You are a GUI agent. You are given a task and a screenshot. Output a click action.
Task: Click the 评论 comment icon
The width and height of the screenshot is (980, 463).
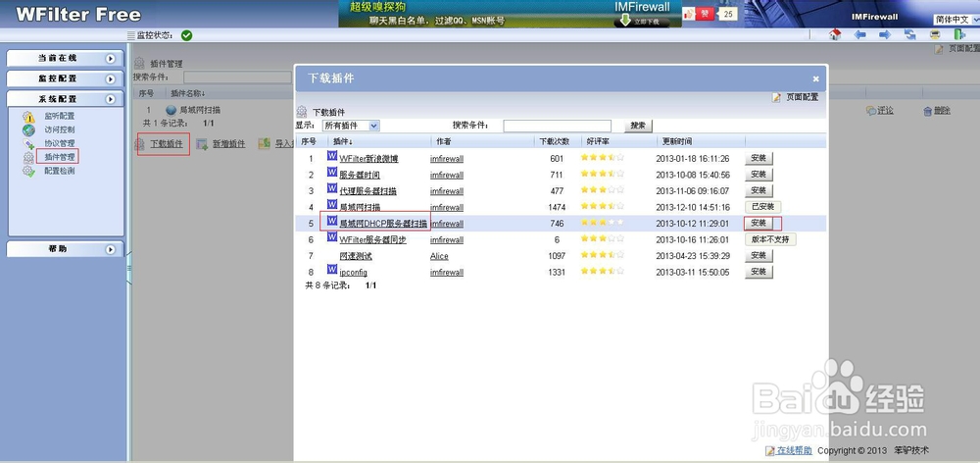click(870, 111)
